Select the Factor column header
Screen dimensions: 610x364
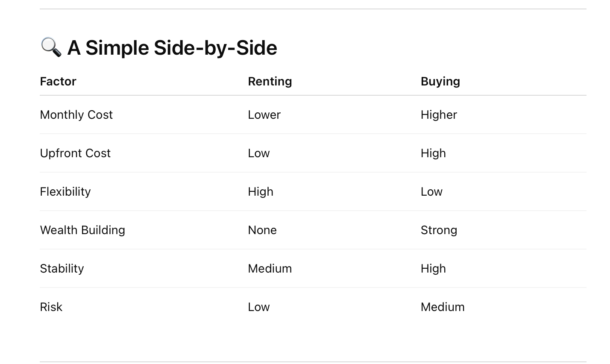coord(58,82)
